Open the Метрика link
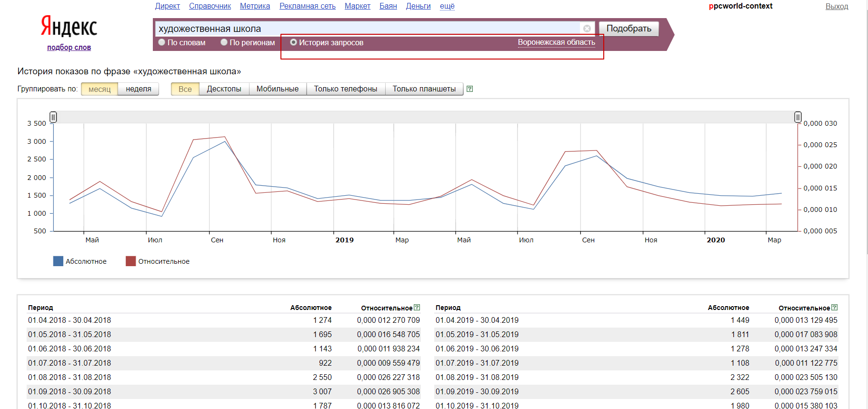 255,6
